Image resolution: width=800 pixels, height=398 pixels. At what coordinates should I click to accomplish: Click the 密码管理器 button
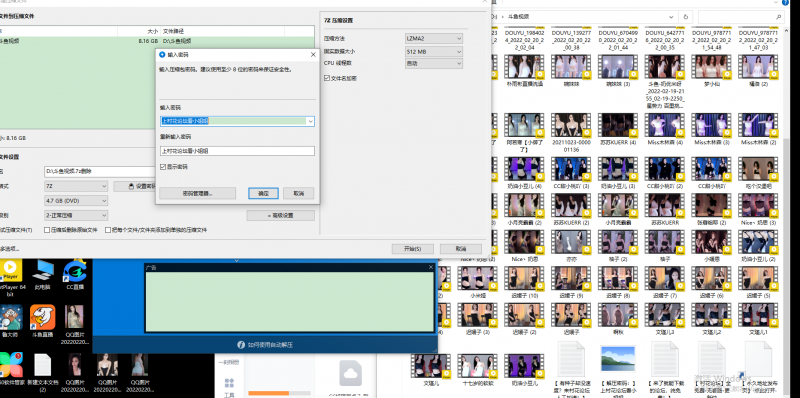pos(197,193)
